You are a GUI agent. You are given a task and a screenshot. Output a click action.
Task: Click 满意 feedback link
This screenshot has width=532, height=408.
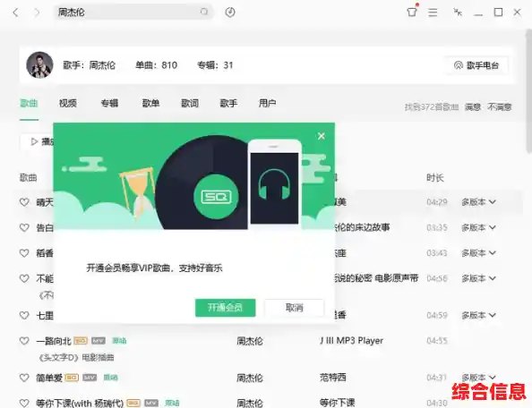coord(473,107)
